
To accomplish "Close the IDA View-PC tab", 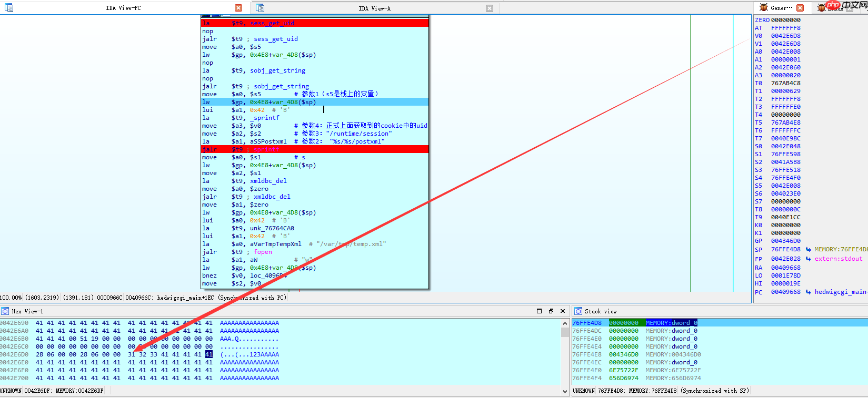I will click(x=238, y=8).
